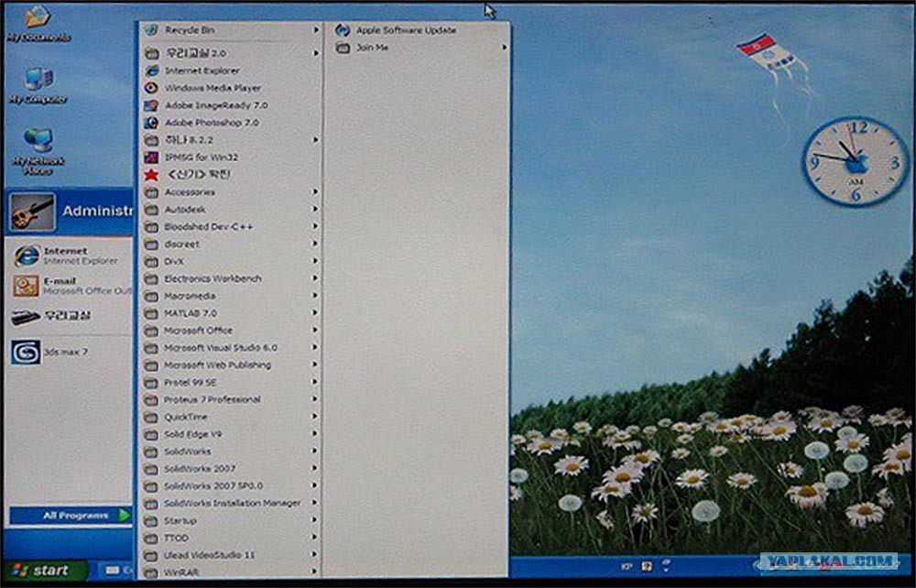Screen dimensions: 916x588
Task: Launch Internet Explorer in the programs list
Action: 232,71
